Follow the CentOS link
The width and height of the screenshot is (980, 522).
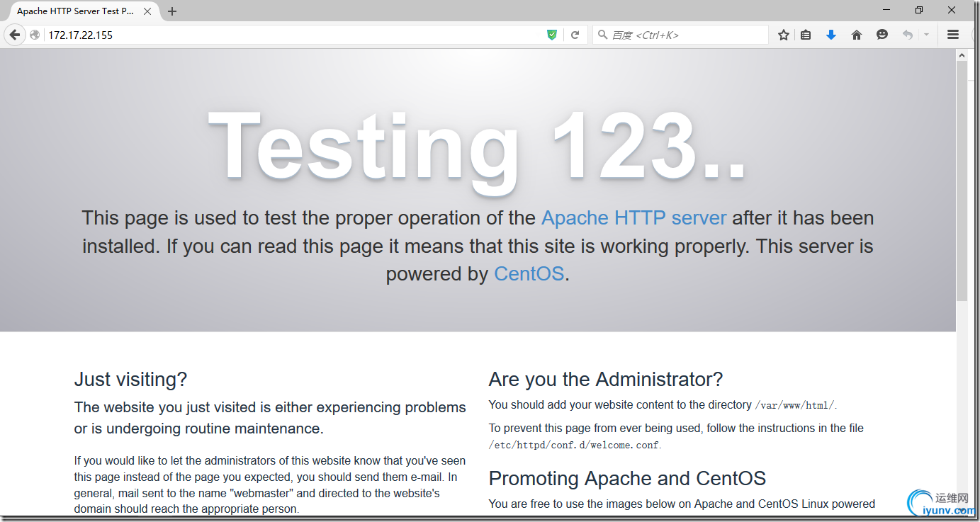point(529,273)
